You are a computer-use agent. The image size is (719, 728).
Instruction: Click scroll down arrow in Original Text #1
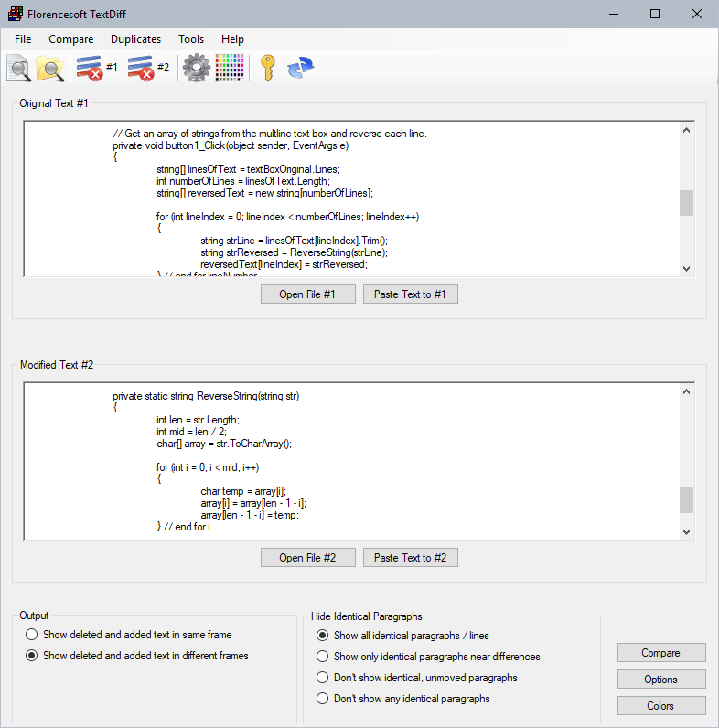click(686, 268)
